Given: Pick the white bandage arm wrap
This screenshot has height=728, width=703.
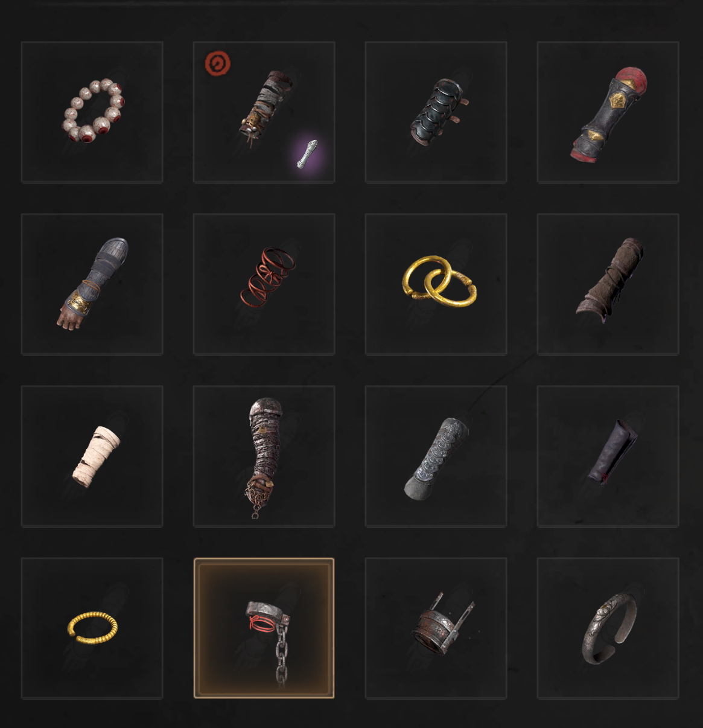Looking at the screenshot, I should [x=96, y=456].
